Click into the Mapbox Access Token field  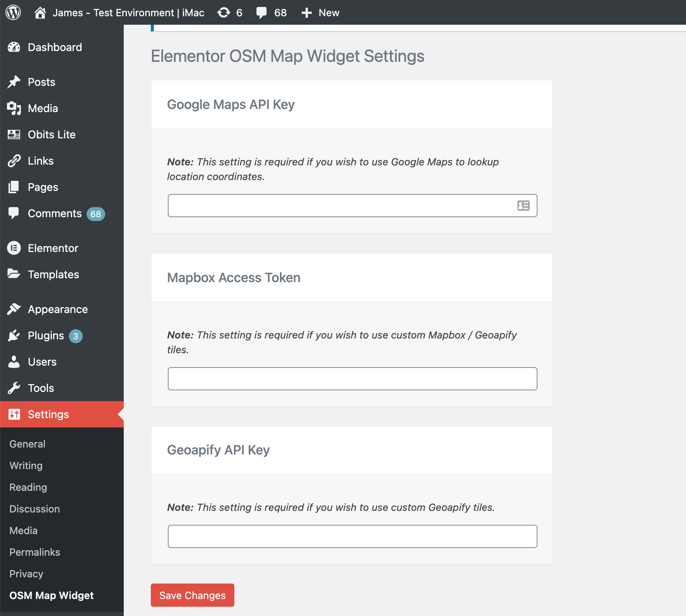pyautogui.click(x=352, y=379)
